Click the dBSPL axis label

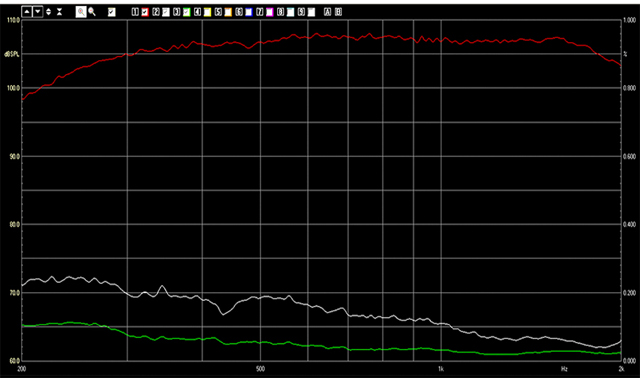12,54
